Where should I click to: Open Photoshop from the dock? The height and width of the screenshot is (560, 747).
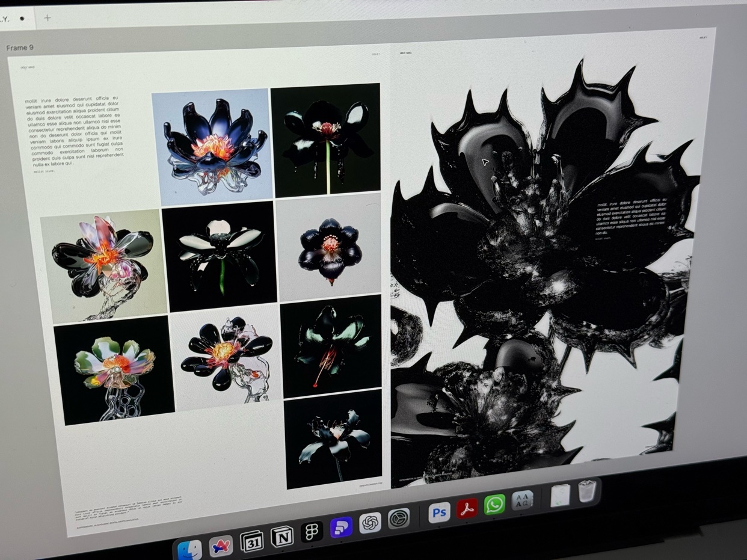439,512
